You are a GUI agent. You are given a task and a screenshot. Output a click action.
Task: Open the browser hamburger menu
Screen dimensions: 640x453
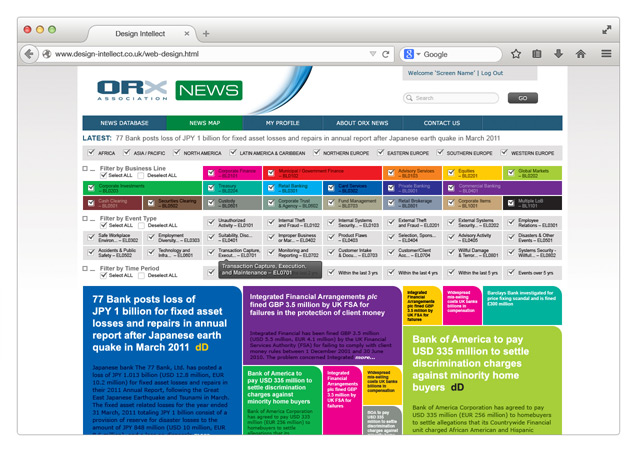click(x=607, y=54)
